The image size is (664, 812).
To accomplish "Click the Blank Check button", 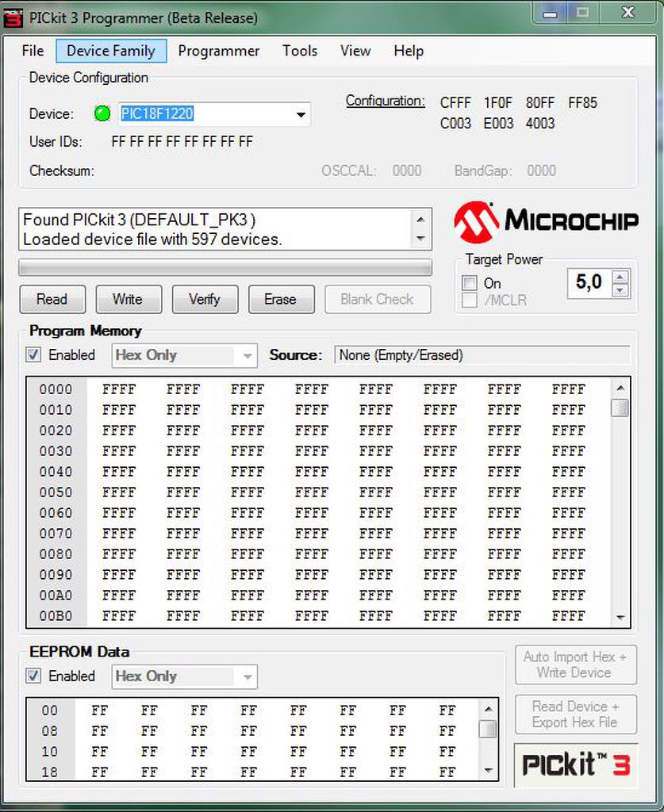I will coord(378,299).
